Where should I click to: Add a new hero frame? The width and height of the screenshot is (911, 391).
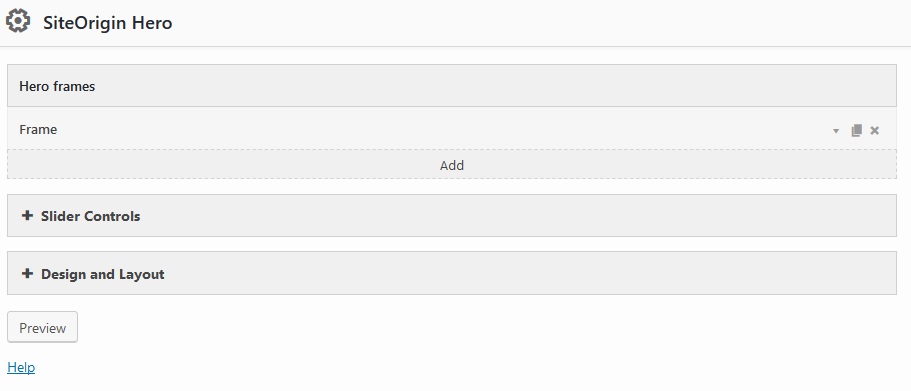451,165
